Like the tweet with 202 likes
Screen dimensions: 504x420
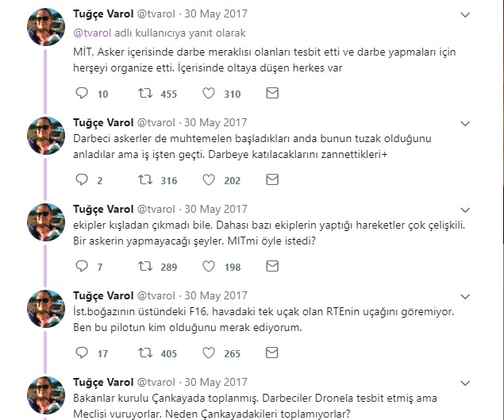[209, 179]
